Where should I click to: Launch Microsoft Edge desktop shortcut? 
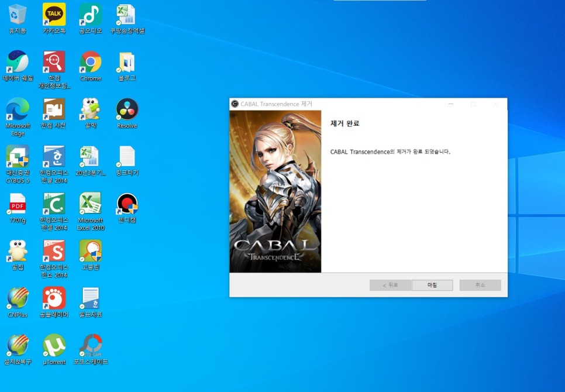[18, 117]
